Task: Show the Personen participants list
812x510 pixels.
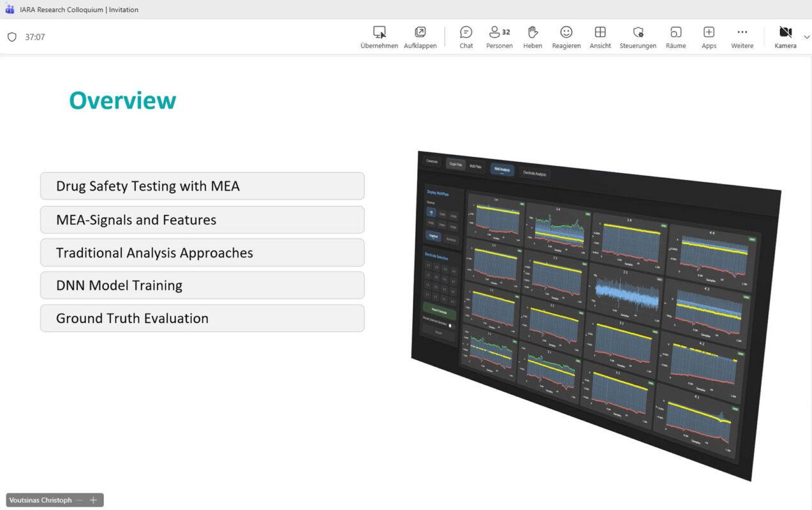Action: [x=499, y=37]
